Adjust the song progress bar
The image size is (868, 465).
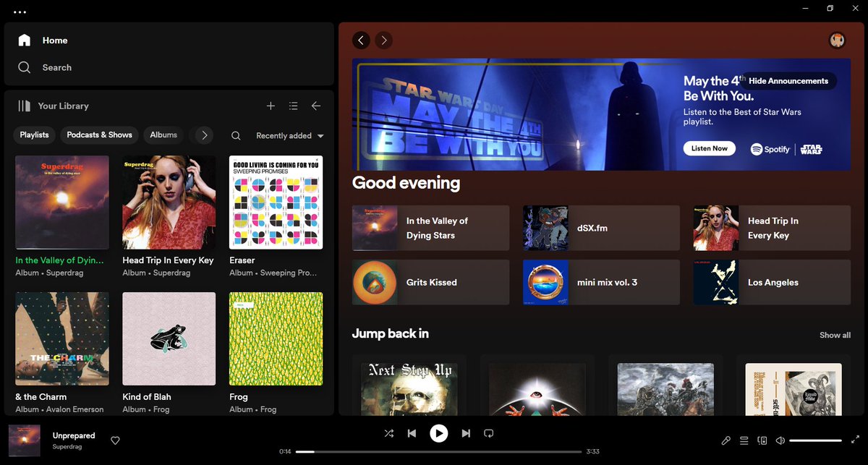[438, 451]
